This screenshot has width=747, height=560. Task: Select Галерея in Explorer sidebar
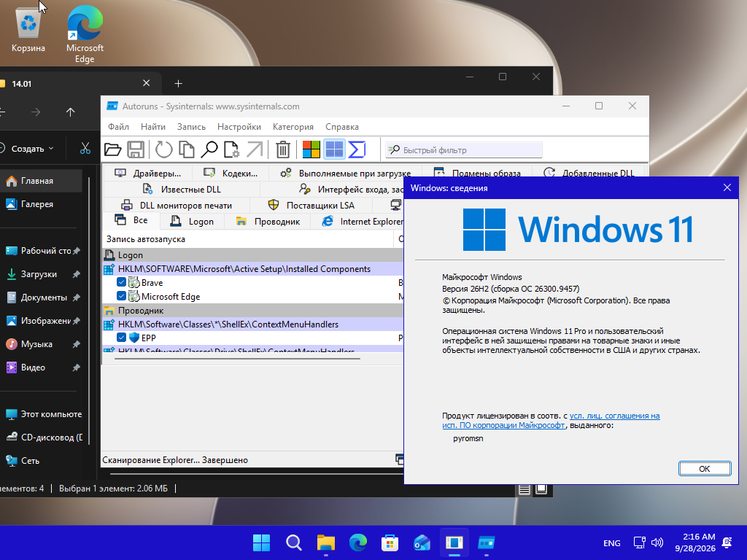coord(42,204)
